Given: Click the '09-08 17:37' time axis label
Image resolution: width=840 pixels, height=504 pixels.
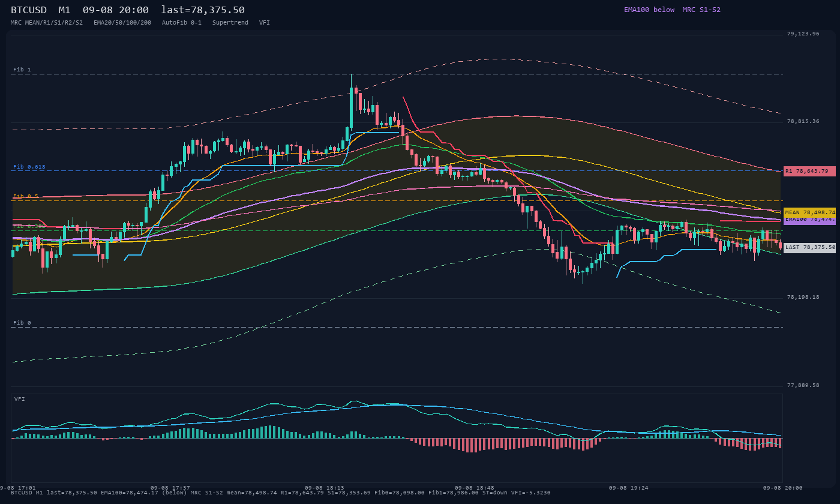Looking at the screenshot, I should point(170,488).
